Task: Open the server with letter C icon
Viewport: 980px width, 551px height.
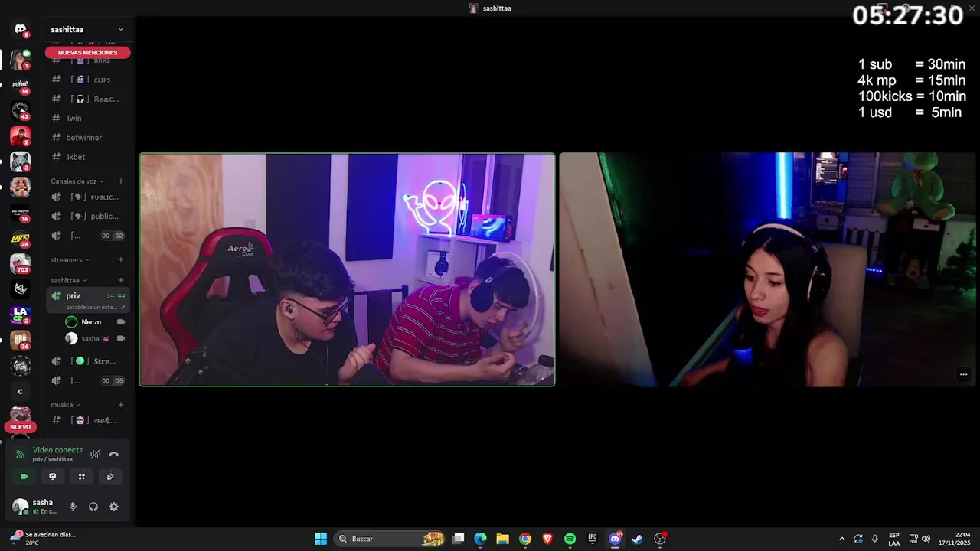Action: 20,391
